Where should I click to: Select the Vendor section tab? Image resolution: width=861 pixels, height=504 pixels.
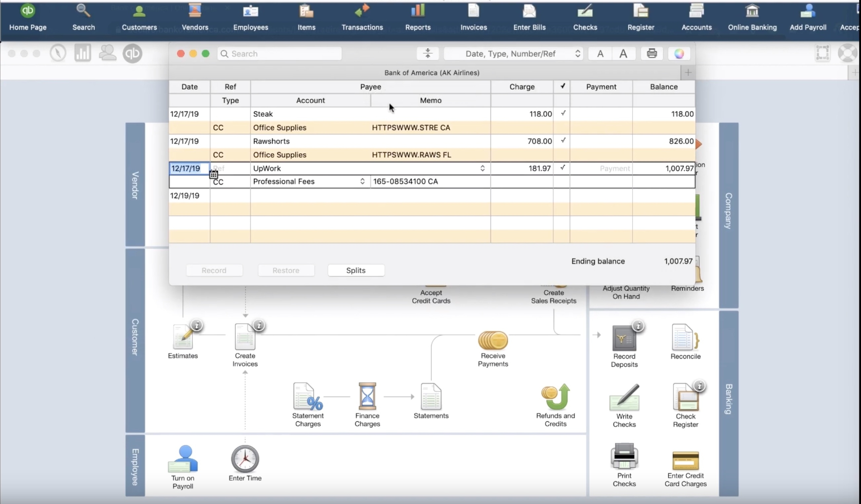pyautogui.click(x=135, y=184)
